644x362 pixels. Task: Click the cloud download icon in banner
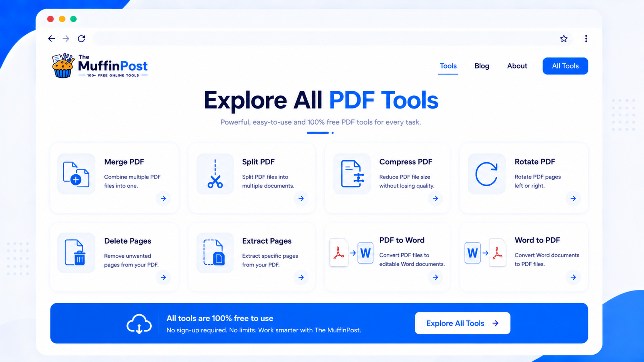click(x=139, y=324)
